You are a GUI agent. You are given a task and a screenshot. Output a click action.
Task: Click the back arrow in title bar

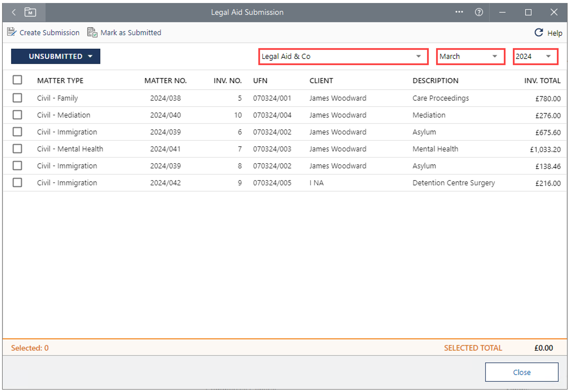coord(14,12)
